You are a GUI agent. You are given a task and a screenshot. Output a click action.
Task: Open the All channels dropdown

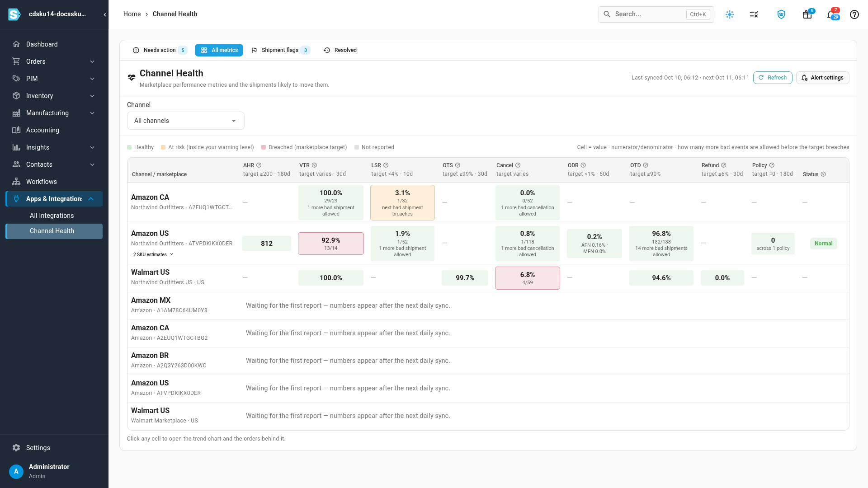pyautogui.click(x=186, y=121)
